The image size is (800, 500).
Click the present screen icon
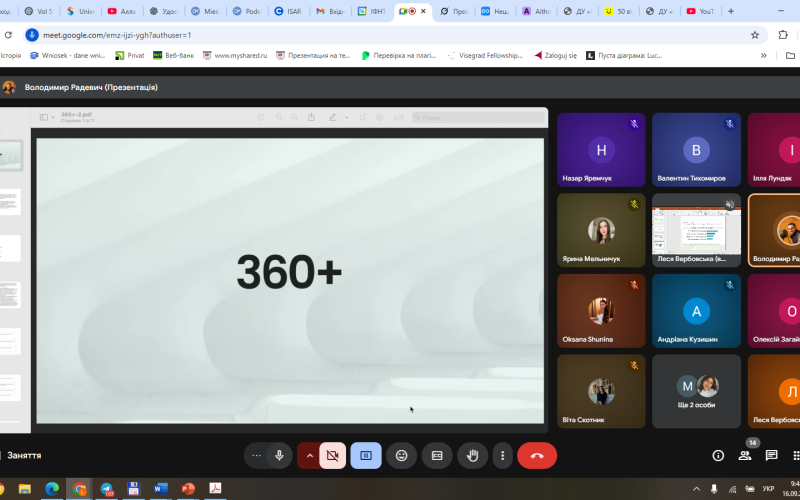pos(437,456)
